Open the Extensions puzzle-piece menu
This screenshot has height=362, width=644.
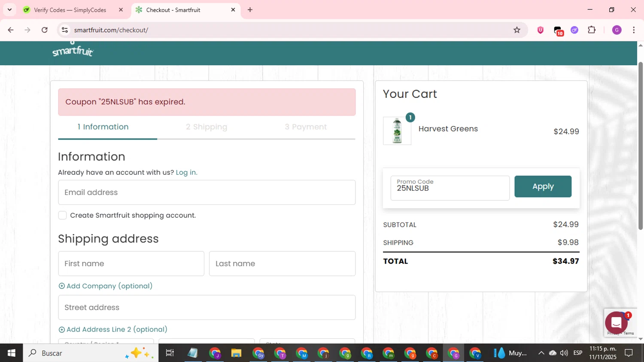click(x=592, y=30)
